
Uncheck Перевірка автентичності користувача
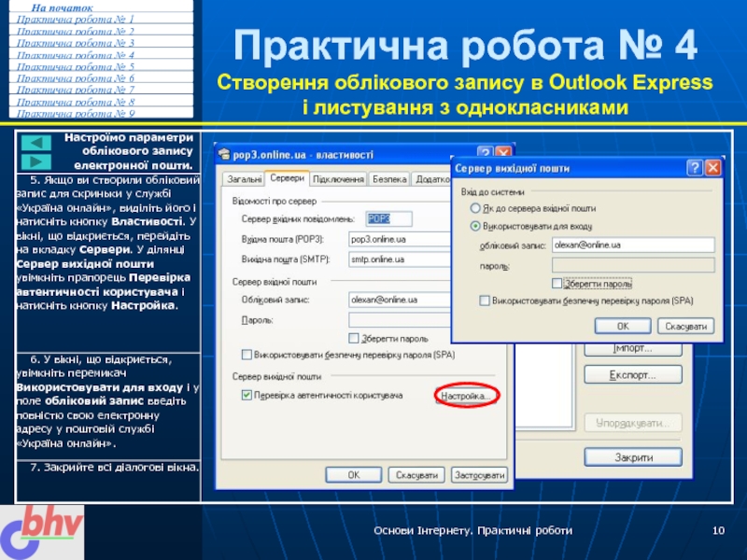pos(247,395)
